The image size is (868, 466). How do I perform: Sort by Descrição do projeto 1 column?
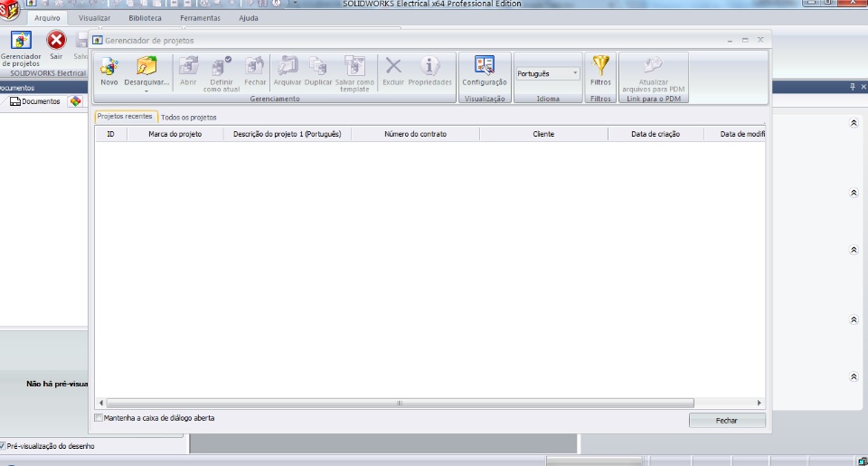coord(288,134)
